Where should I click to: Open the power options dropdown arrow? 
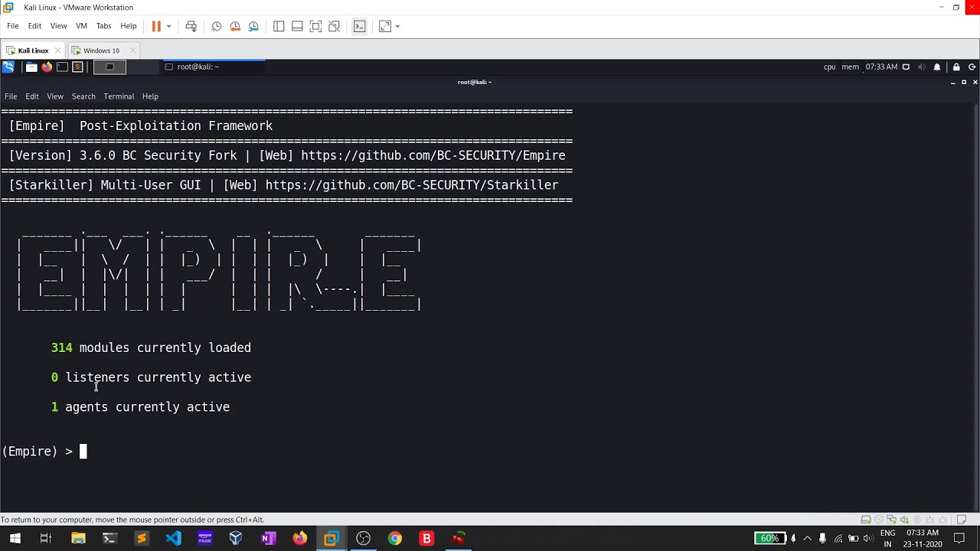[x=168, y=26]
